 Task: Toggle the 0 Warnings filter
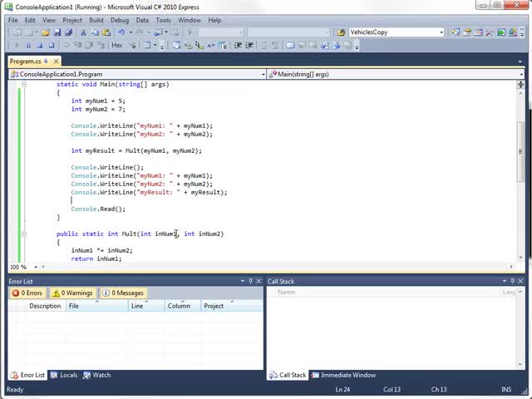click(x=72, y=293)
